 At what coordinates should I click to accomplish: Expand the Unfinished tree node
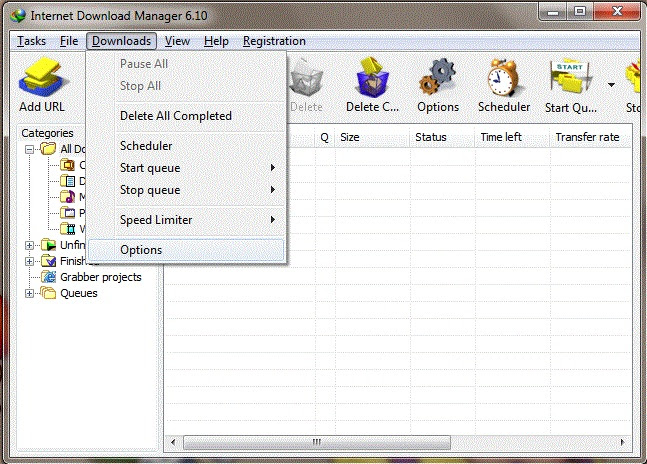pos(29,245)
